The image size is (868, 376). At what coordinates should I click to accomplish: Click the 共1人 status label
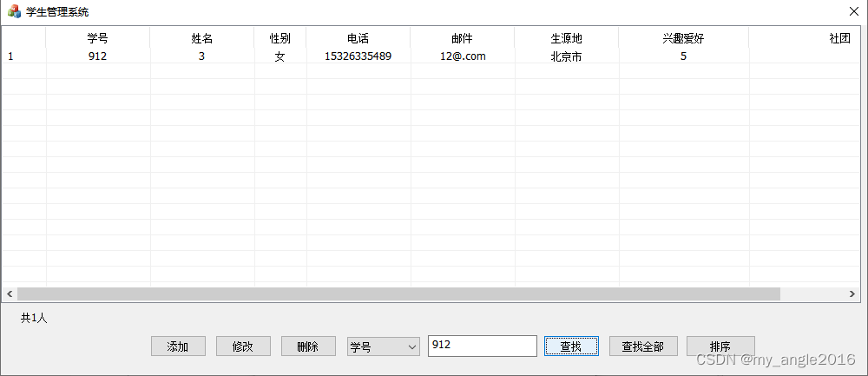35,319
